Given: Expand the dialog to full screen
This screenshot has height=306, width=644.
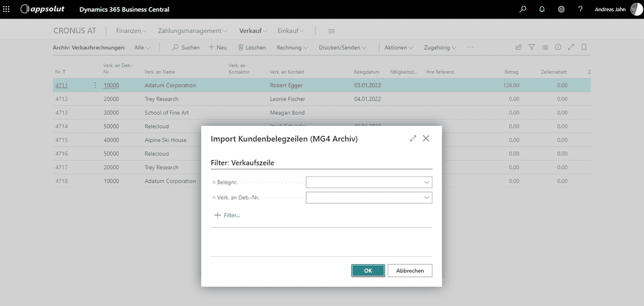Looking at the screenshot, I should click(413, 138).
